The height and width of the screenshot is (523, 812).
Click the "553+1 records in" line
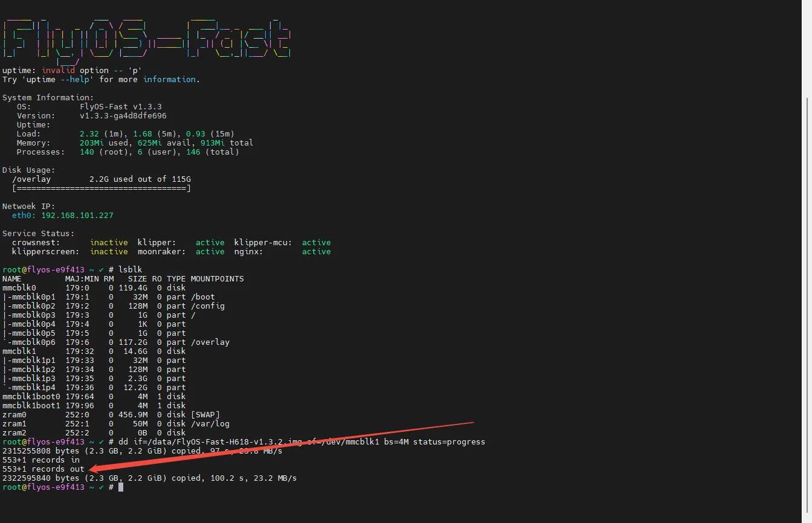(41, 460)
